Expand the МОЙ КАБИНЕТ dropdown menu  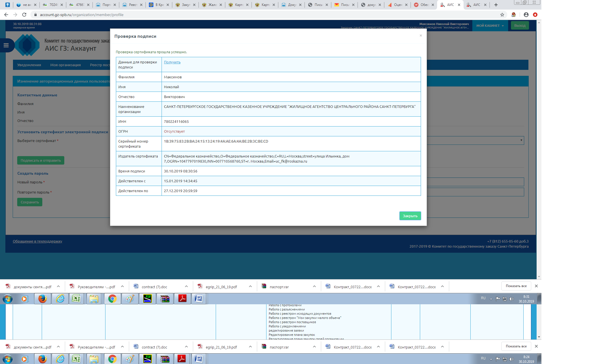[x=490, y=26]
